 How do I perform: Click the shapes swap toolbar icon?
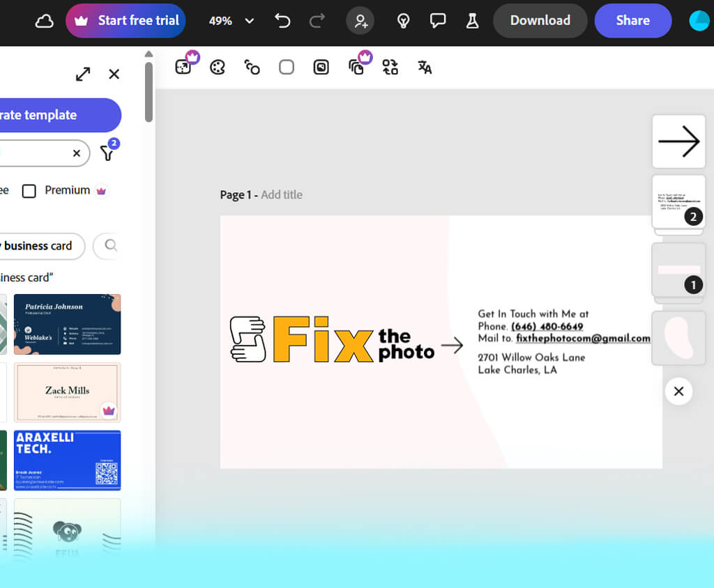click(x=252, y=68)
